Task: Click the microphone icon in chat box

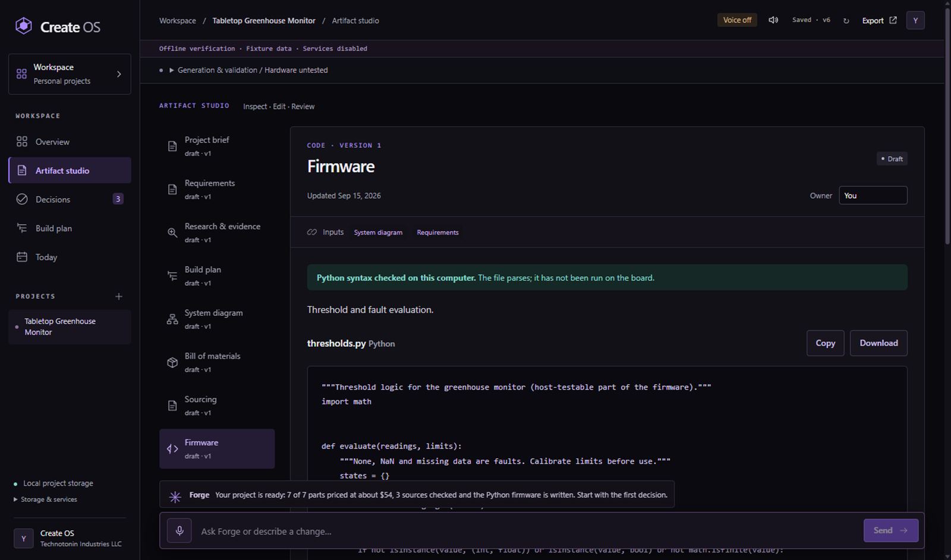Action: pos(180,530)
